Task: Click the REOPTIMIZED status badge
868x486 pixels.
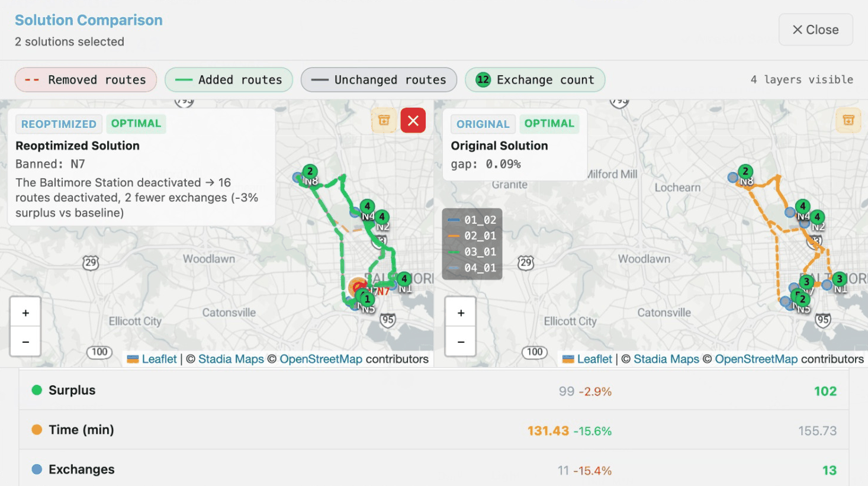Action: [x=59, y=124]
